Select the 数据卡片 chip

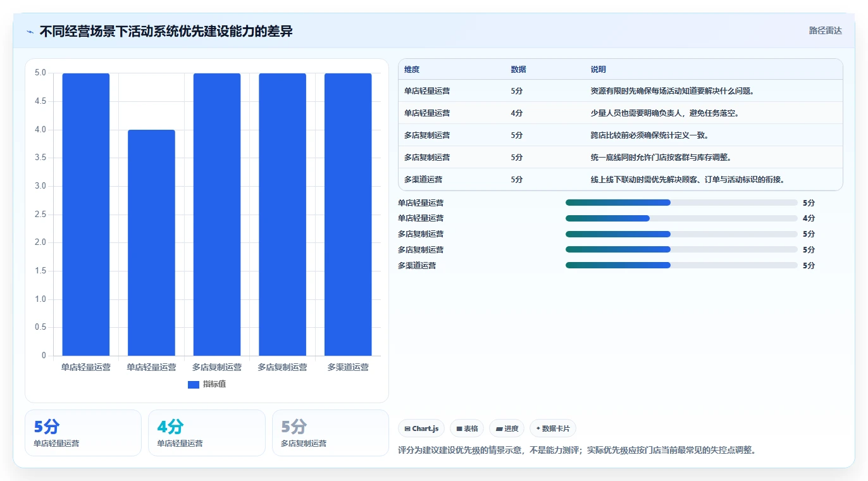[553, 428]
